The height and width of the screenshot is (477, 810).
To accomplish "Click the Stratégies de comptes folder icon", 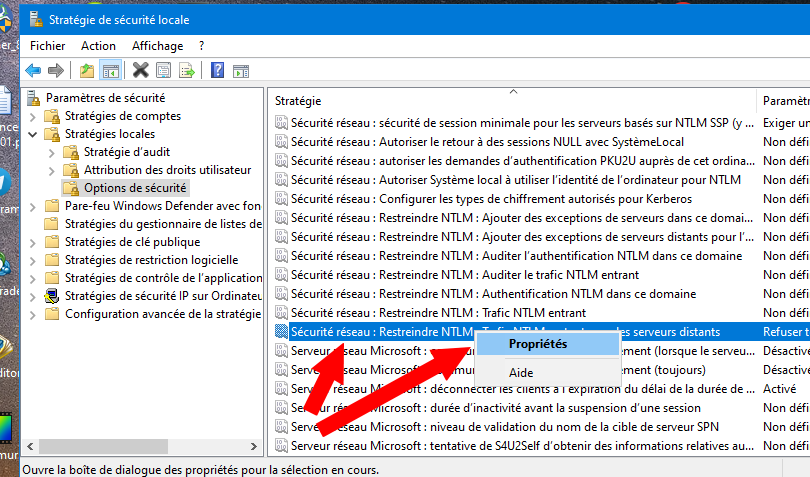I will [52, 116].
